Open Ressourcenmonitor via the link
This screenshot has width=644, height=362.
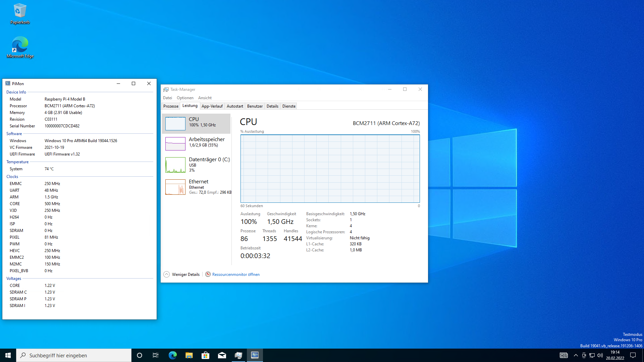[236, 275]
